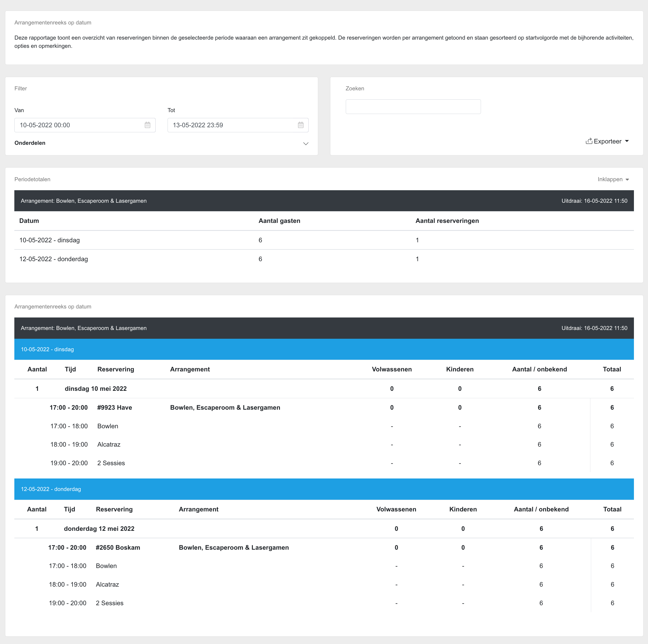Open reservation #9923 Have
This screenshot has width=648, height=644.
(114, 407)
